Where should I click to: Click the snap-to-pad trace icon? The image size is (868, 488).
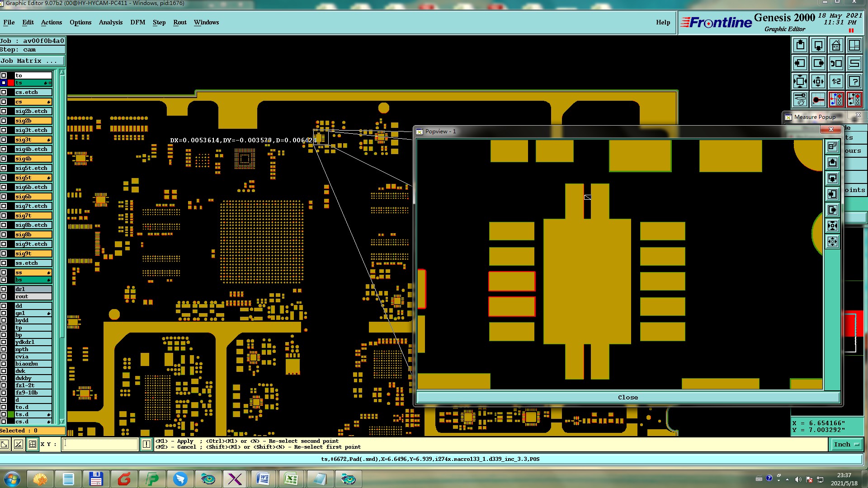[818, 99]
